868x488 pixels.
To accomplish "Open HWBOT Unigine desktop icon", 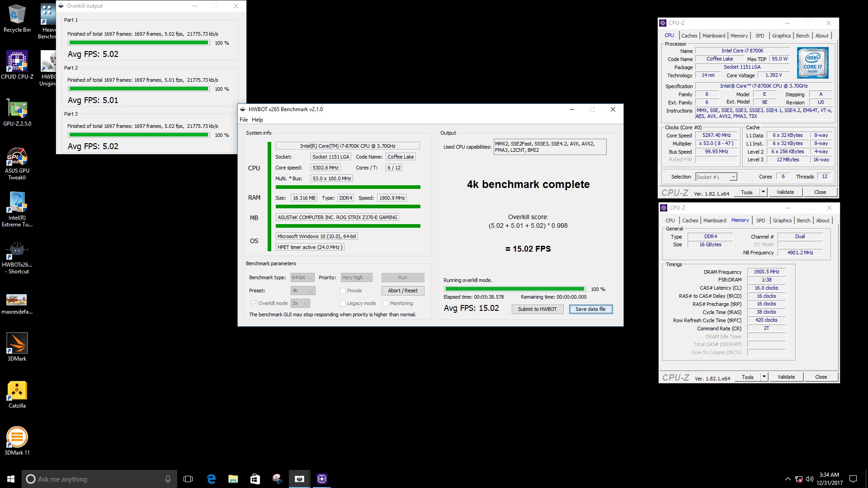I will (x=48, y=68).
